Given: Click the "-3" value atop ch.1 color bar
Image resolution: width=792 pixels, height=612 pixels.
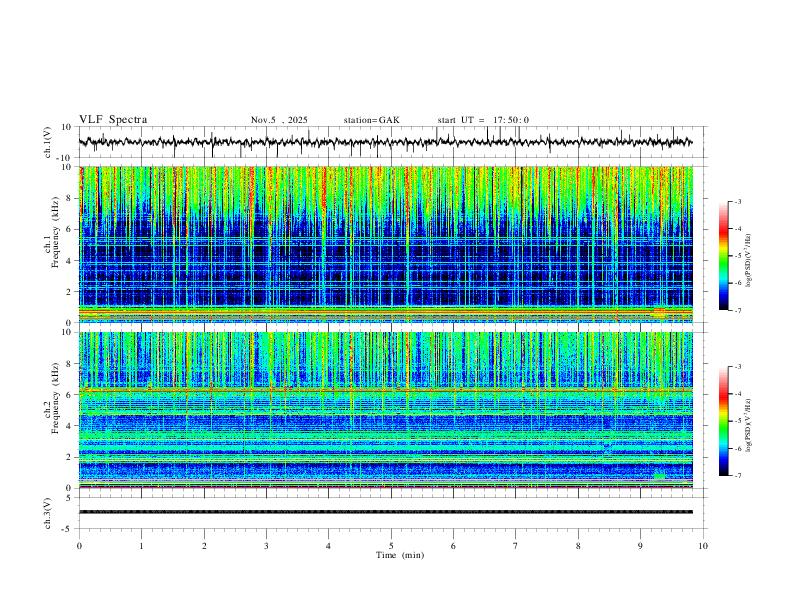Looking at the screenshot, I should [737, 201].
